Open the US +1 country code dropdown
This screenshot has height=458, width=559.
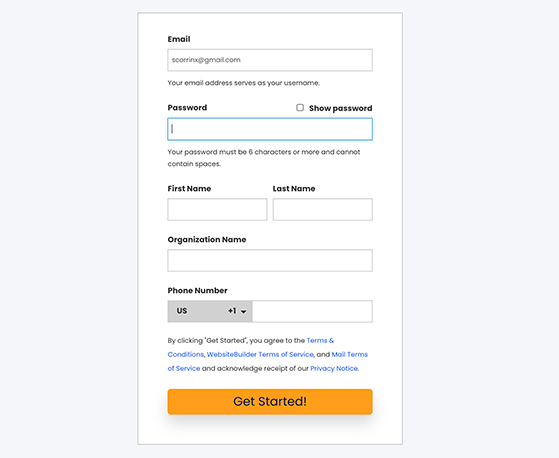point(210,311)
